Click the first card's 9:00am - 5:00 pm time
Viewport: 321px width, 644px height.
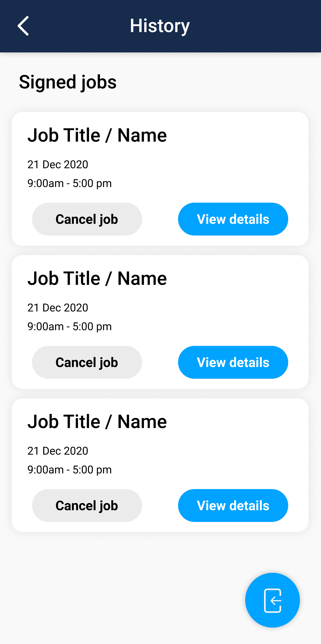coord(69,183)
